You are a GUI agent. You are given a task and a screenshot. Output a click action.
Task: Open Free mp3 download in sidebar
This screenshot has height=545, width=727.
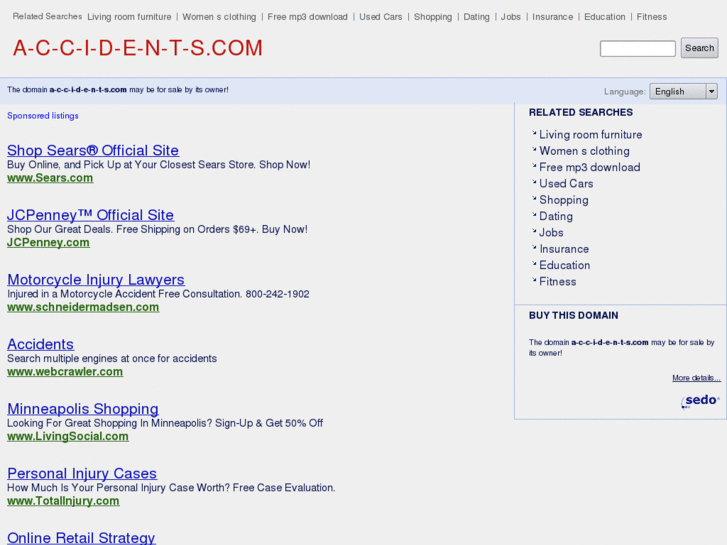coord(590,167)
